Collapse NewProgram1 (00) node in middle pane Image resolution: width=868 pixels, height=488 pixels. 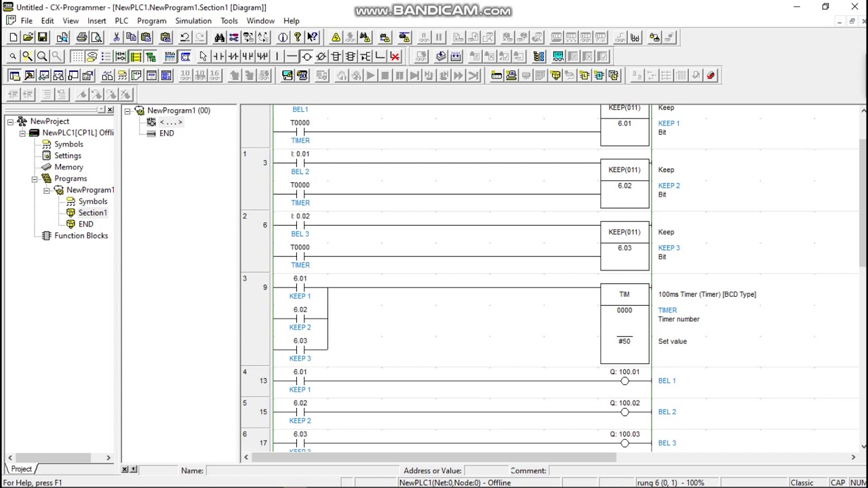[127, 110]
